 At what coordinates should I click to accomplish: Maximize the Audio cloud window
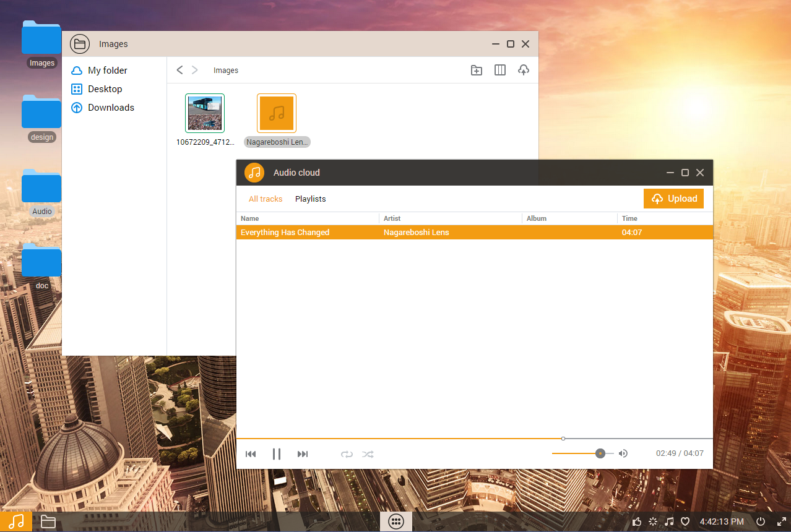tap(685, 173)
